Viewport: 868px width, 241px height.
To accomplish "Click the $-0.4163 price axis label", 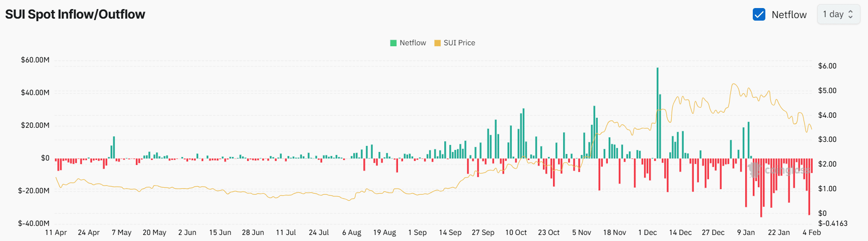I will pos(833,223).
